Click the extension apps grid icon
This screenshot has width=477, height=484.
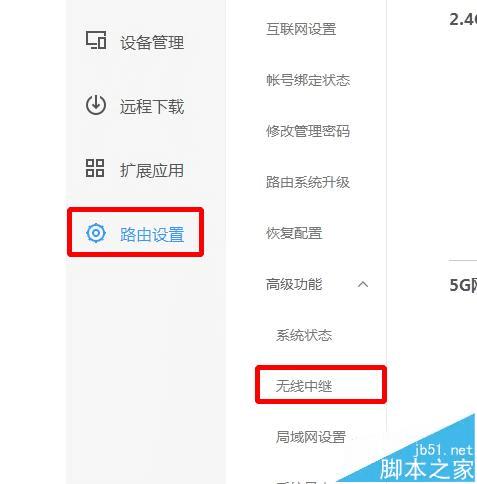(95, 168)
